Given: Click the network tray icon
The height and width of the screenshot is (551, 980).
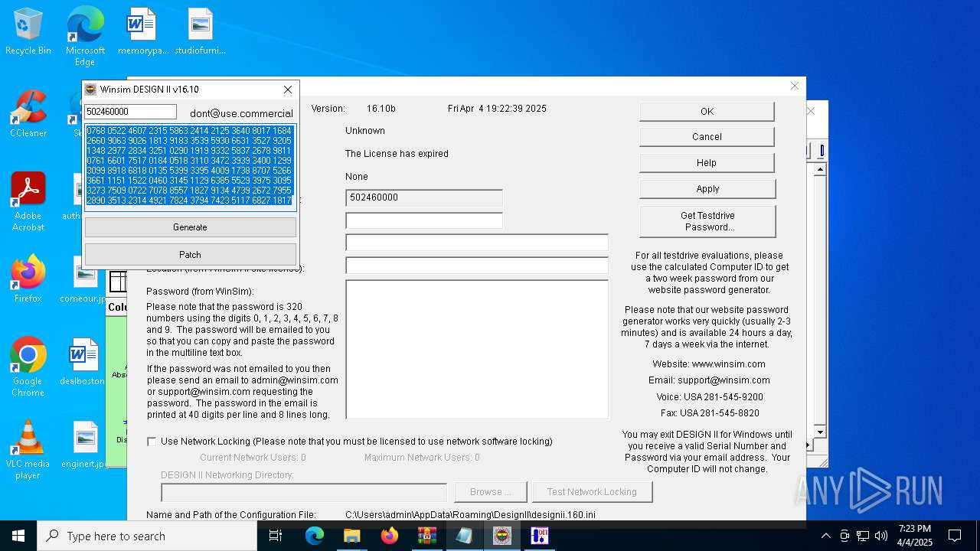Looking at the screenshot, I should point(863,536).
